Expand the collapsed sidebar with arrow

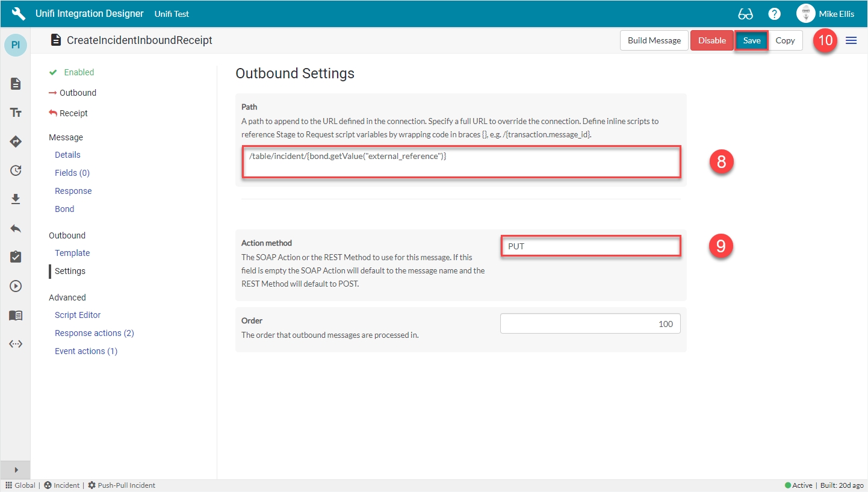16,470
